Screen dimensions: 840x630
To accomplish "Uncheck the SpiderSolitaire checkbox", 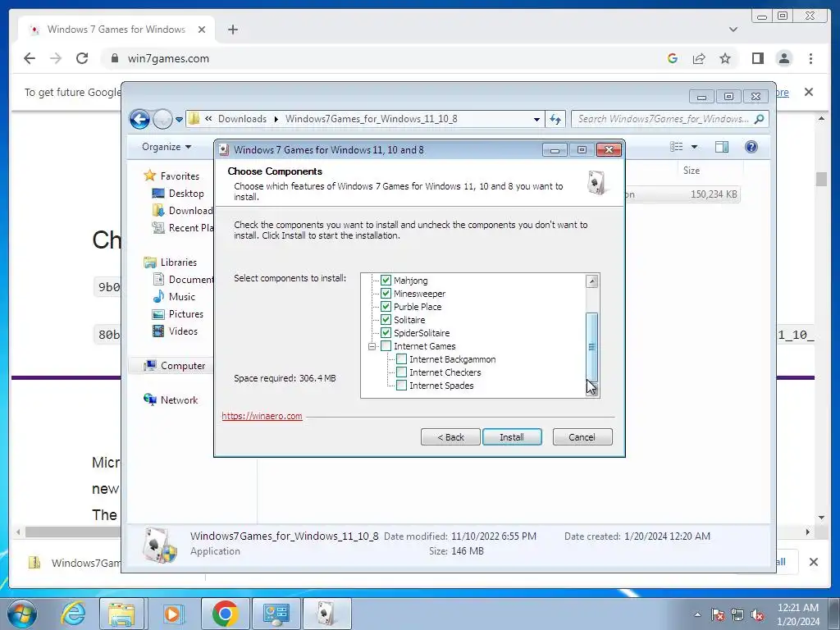I will click(x=386, y=333).
